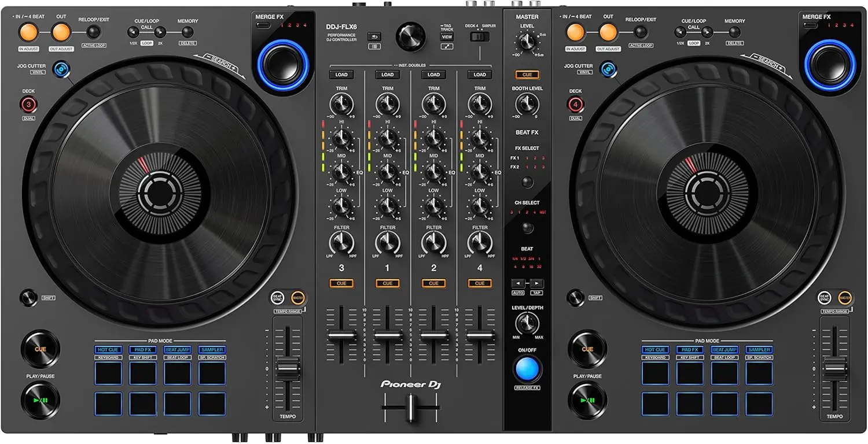The width and height of the screenshot is (868, 444).
Task: Hit Play/Pause on the left deck
Action: pos(41,400)
